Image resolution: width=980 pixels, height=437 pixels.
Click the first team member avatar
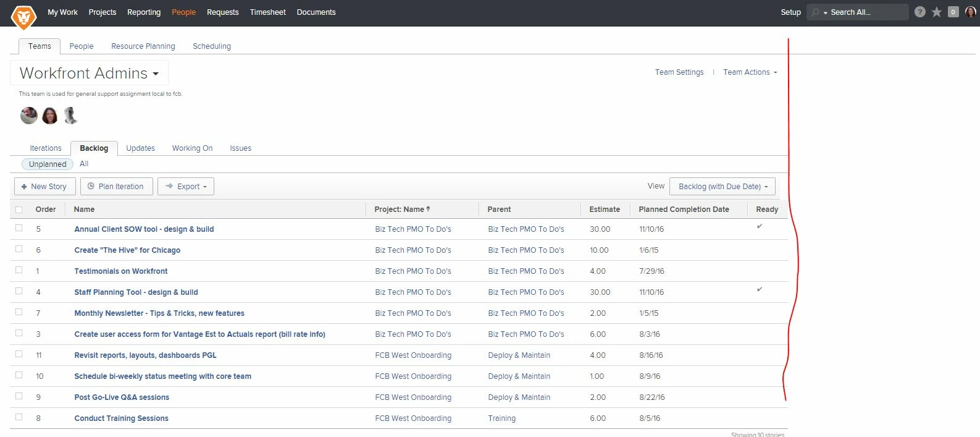tap(29, 116)
